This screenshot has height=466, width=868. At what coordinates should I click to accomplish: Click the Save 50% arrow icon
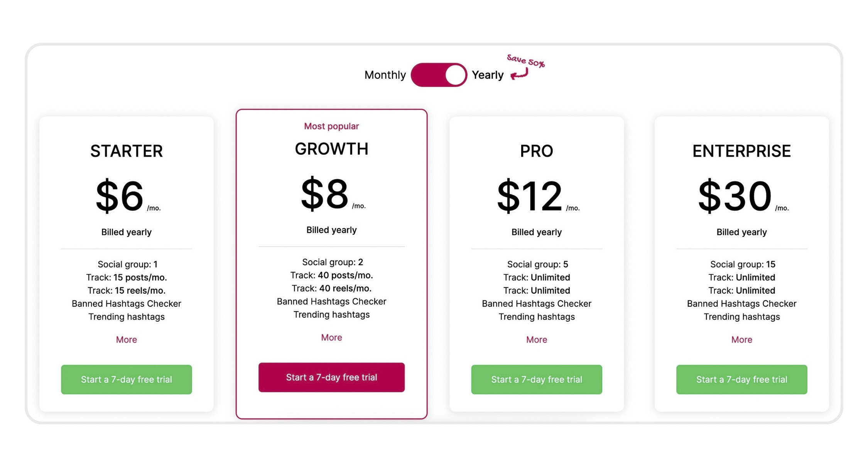(x=519, y=73)
